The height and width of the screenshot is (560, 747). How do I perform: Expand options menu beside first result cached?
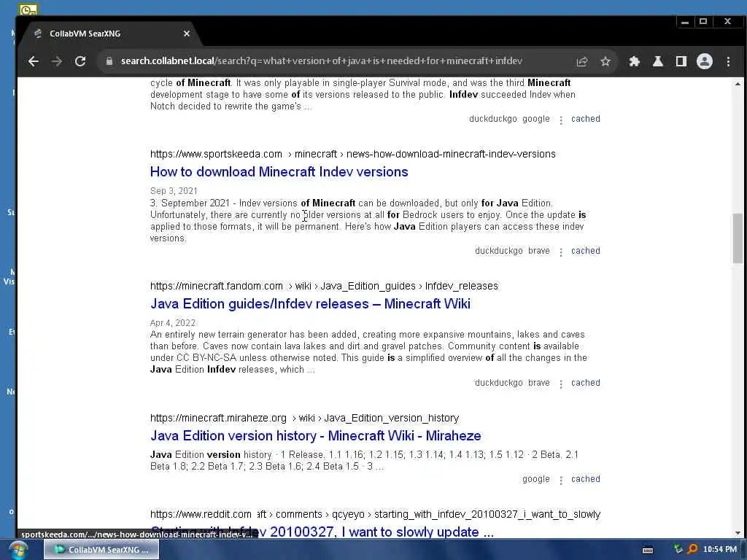[x=561, y=120]
